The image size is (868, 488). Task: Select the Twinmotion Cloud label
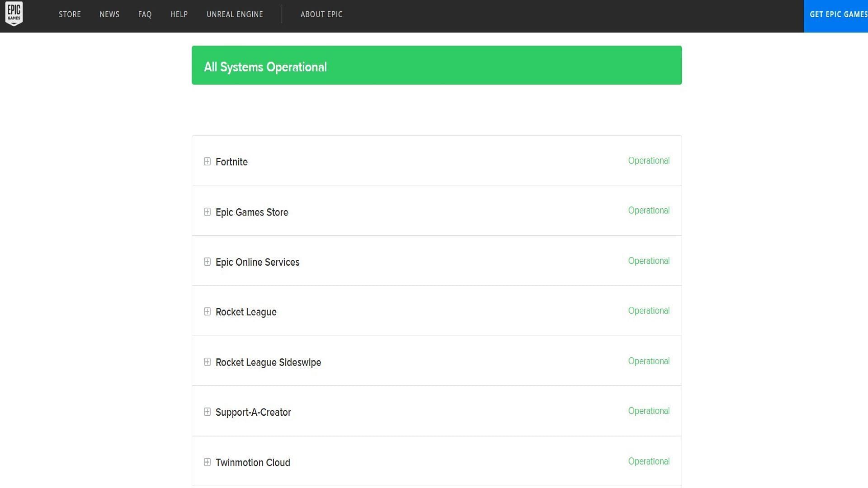[253, 463]
